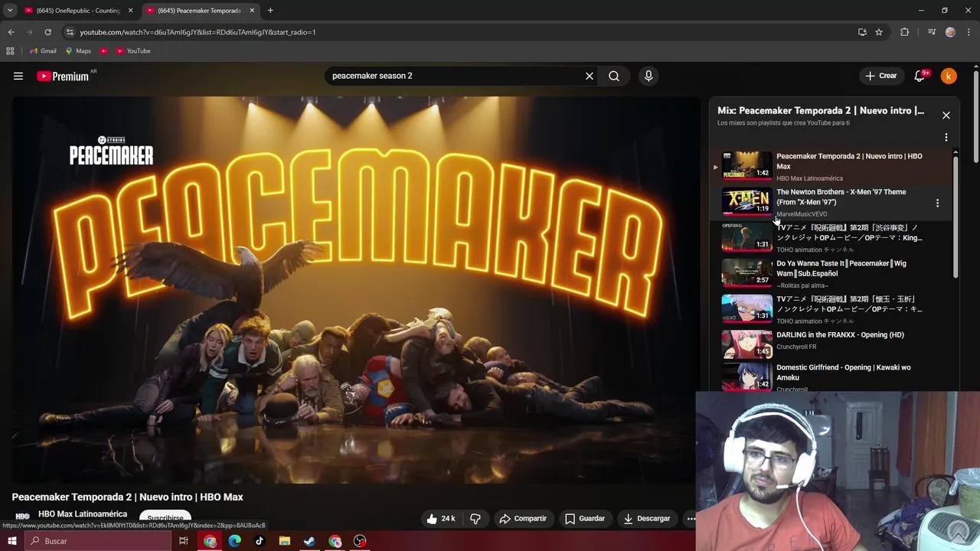Click the Peacemaker video player
Image resolution: width=980 pixels, height=551 pixels.
click(355, 289)
